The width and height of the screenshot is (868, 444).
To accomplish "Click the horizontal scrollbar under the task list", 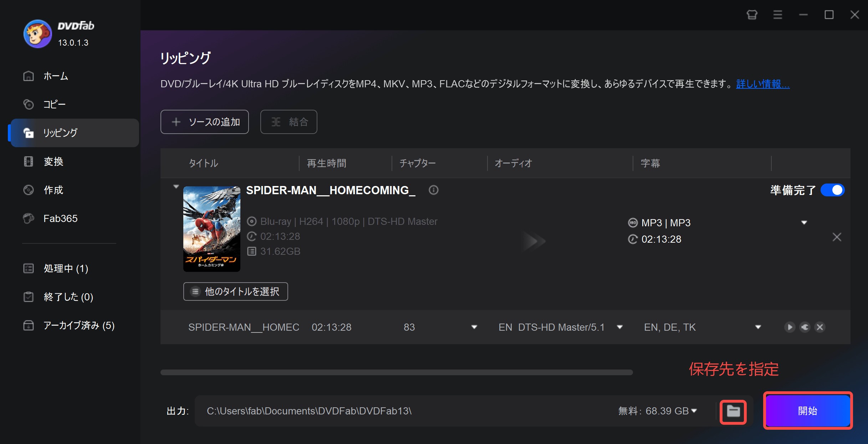I will pyautogui.click(x=397, y=372).
